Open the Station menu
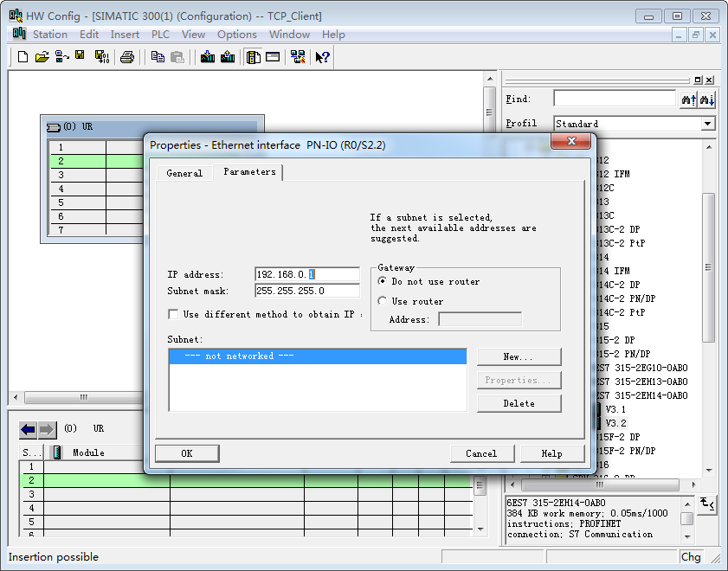Viewport: 728px width, 571px height. coord(49,35)
